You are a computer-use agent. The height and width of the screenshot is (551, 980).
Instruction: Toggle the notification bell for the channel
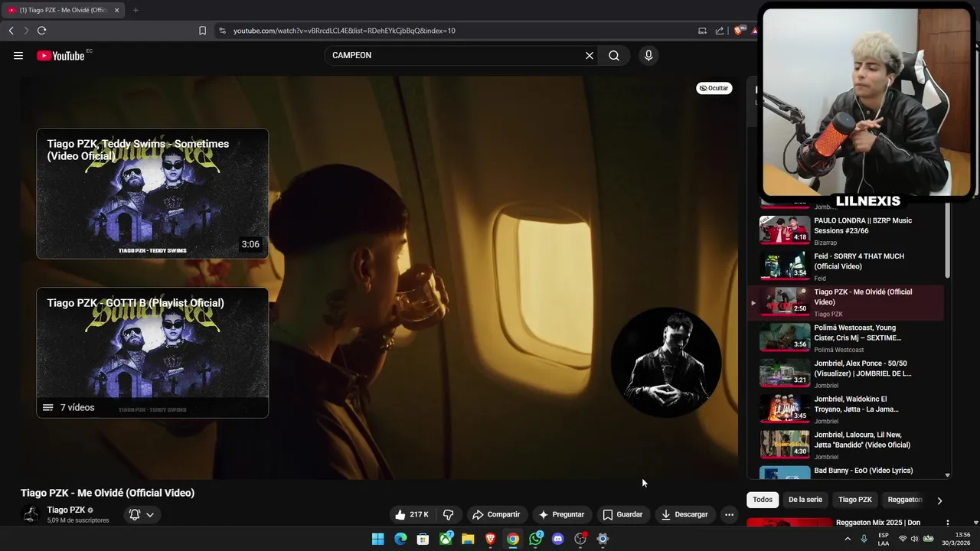[135, 514]
